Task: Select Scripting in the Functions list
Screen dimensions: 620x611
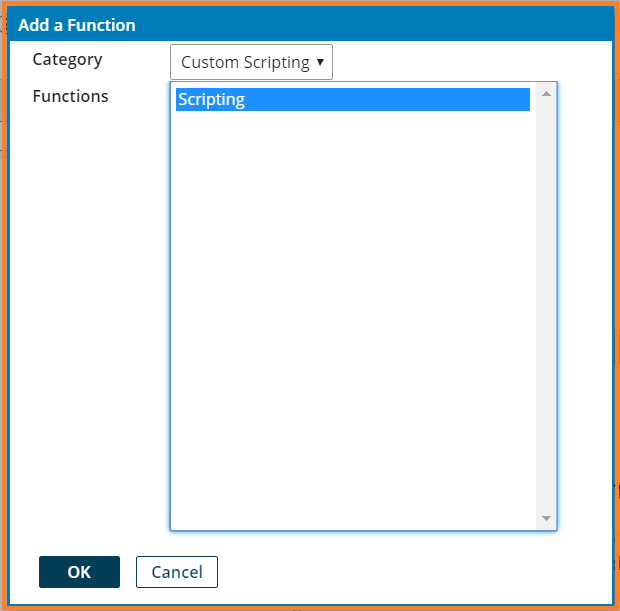Action: click(352, 99)
